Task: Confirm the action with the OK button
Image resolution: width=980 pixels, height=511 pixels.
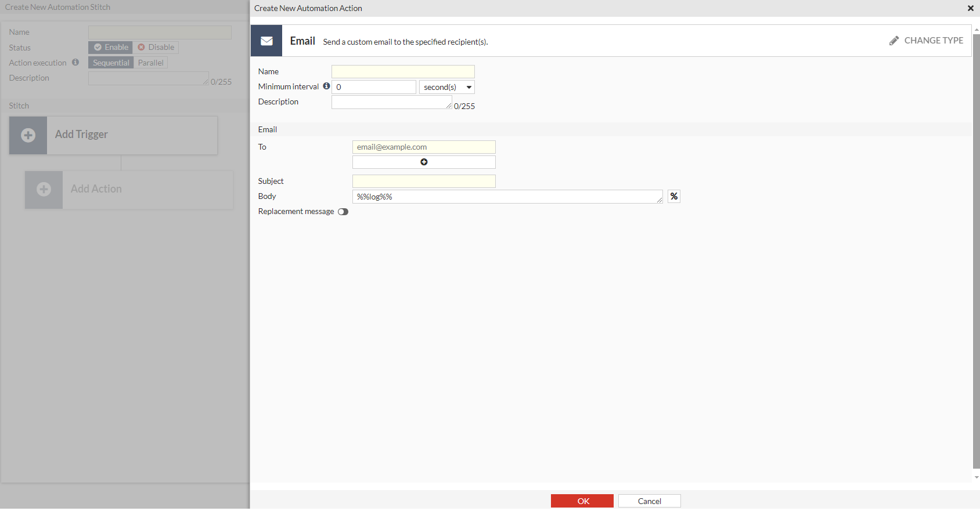Action: (582, 501)
